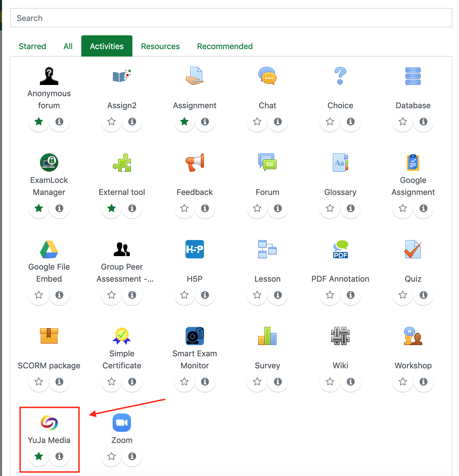Click the Feedback megaphone icon
Viewport: 459px width, 476px height.
[194, 162]
